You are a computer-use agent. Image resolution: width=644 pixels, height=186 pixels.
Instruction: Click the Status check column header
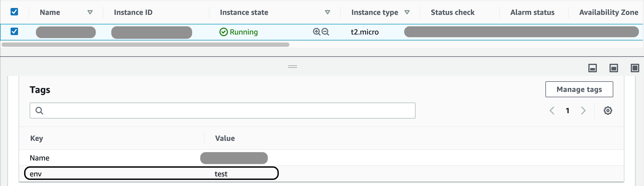pos(452,12)
